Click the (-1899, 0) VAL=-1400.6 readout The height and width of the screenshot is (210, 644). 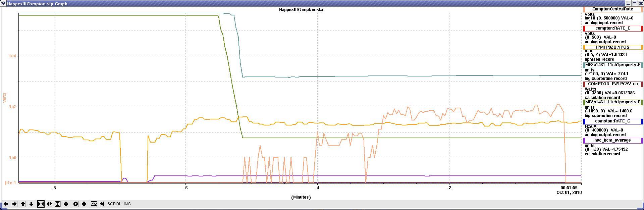click(x=609, y=111)
